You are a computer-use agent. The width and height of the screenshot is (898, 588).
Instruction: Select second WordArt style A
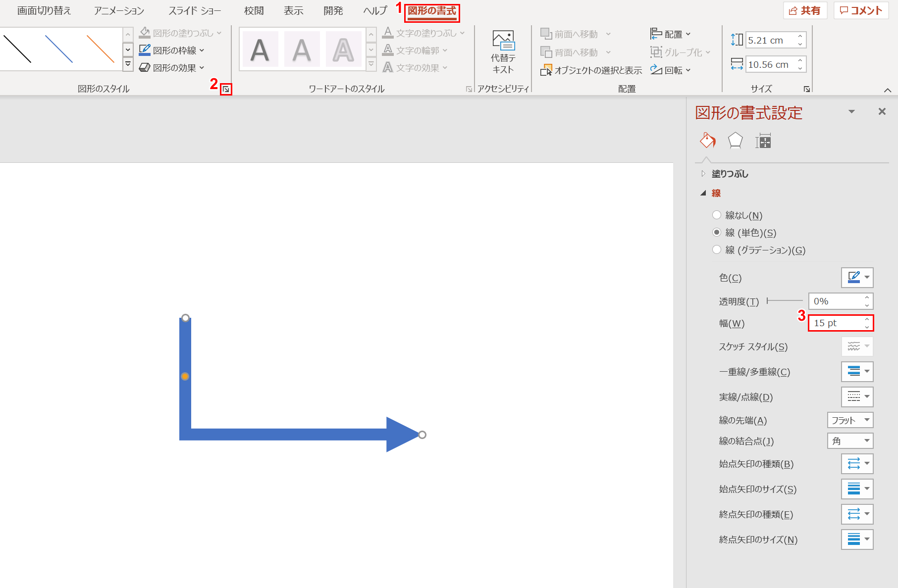(302, 49)
